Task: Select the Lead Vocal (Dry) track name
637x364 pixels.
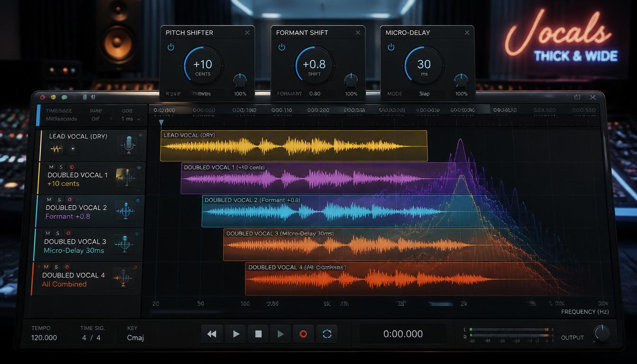Action: 78,136
